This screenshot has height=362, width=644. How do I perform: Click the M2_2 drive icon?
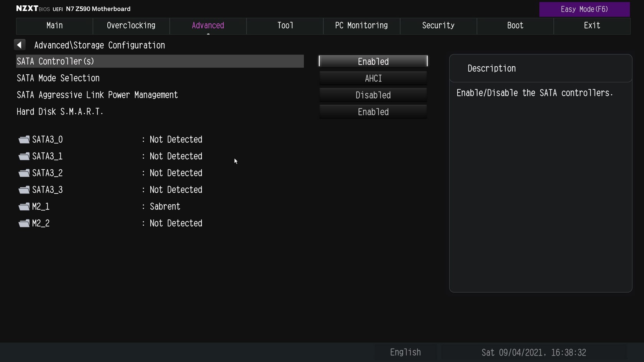(x=24, y=223)
